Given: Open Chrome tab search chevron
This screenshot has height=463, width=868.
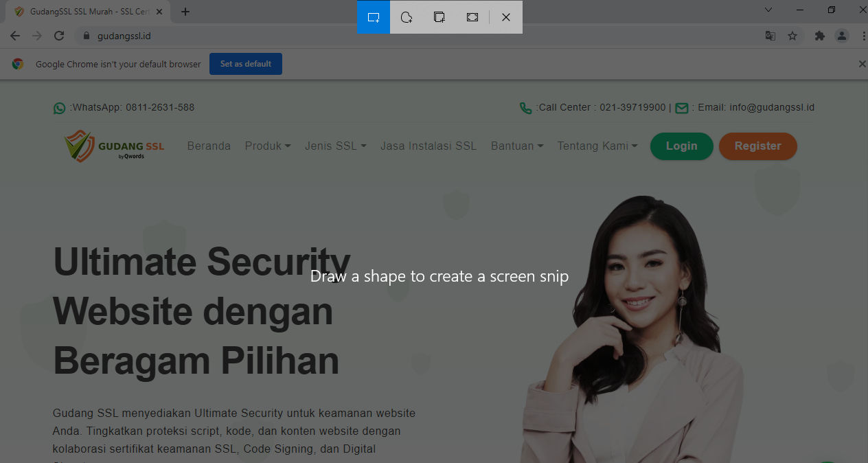Looking at the screenshot, I should (x=768, y=10).
